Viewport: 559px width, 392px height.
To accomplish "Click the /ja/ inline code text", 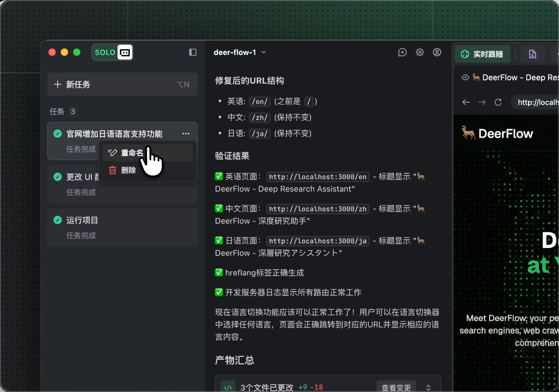I will 260,134.
